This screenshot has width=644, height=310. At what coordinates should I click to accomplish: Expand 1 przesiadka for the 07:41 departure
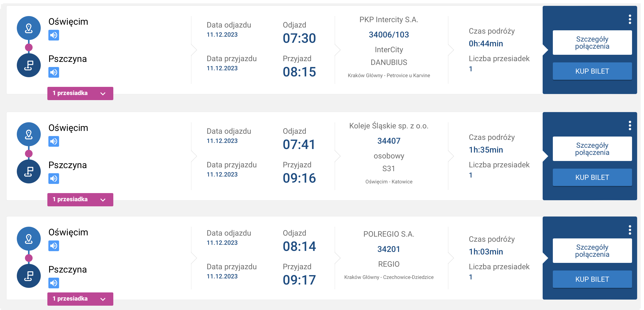(80, 199)
